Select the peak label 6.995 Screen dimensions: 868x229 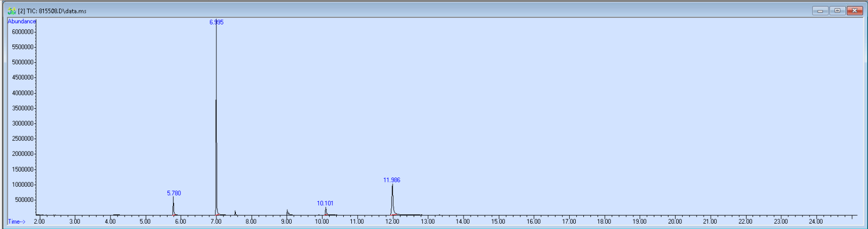pos(216,22)
